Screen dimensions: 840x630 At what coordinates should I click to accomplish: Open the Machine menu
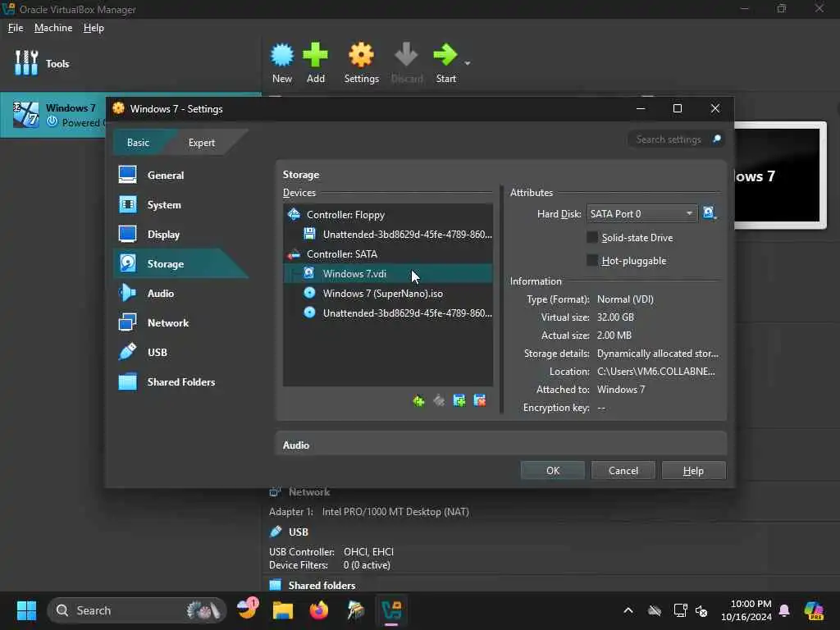pyautogui.click(x=53, y=28)
